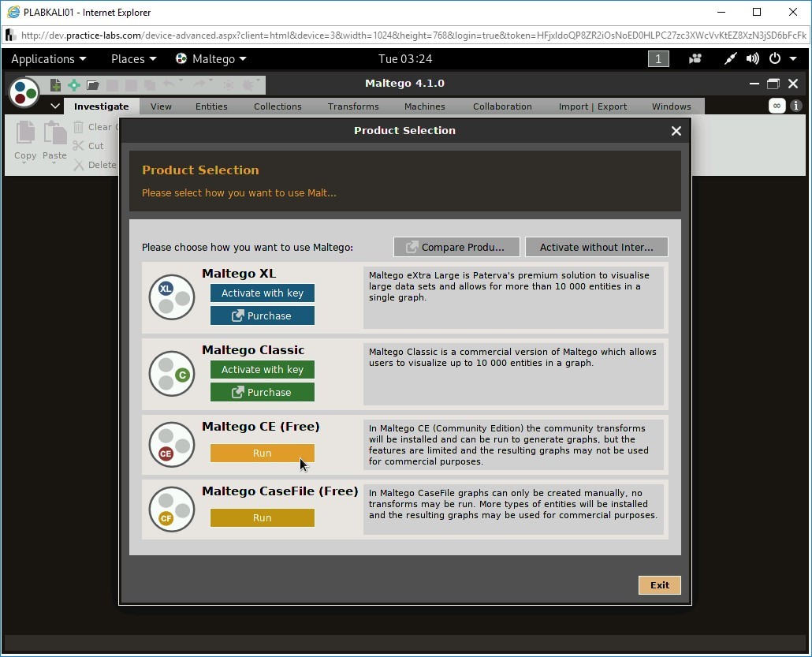Click Exit on the Product Selection dialog

point(659,585)
